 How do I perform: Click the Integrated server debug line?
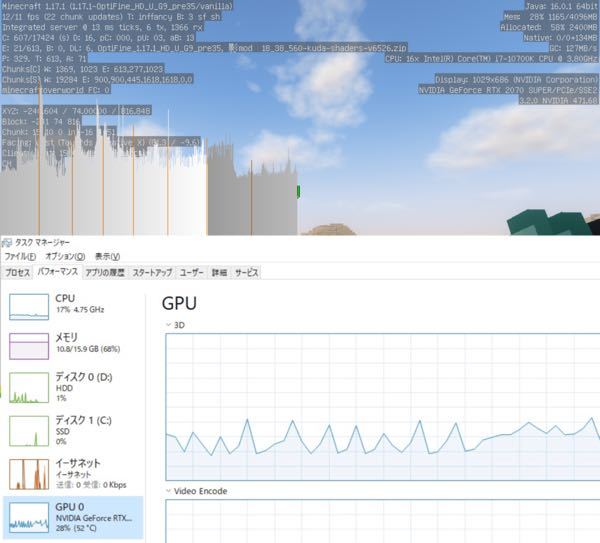click(x=102, y=27)
